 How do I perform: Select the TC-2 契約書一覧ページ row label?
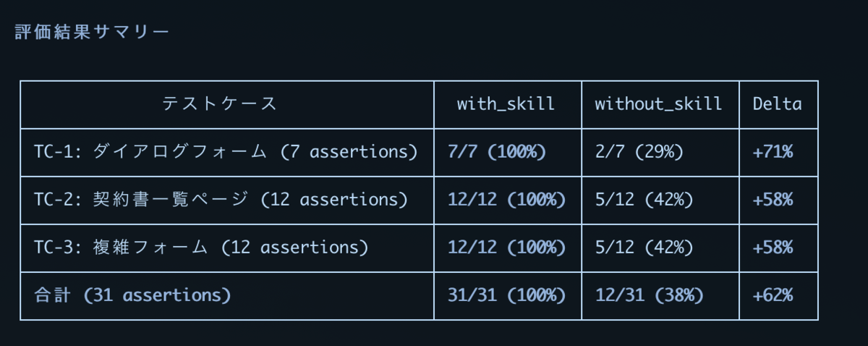point(221,200)
